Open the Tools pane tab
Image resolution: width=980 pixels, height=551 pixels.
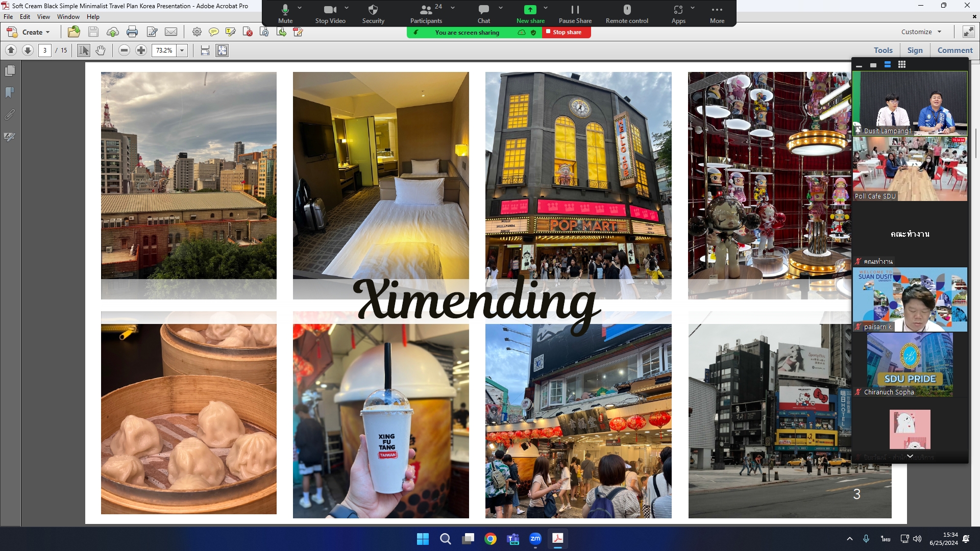click(883, 50)
